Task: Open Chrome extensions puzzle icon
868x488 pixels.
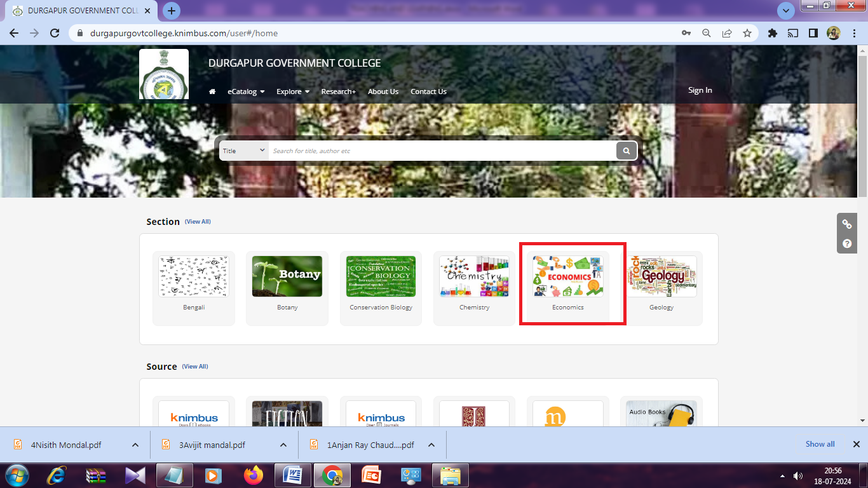Action: (772, 33)
